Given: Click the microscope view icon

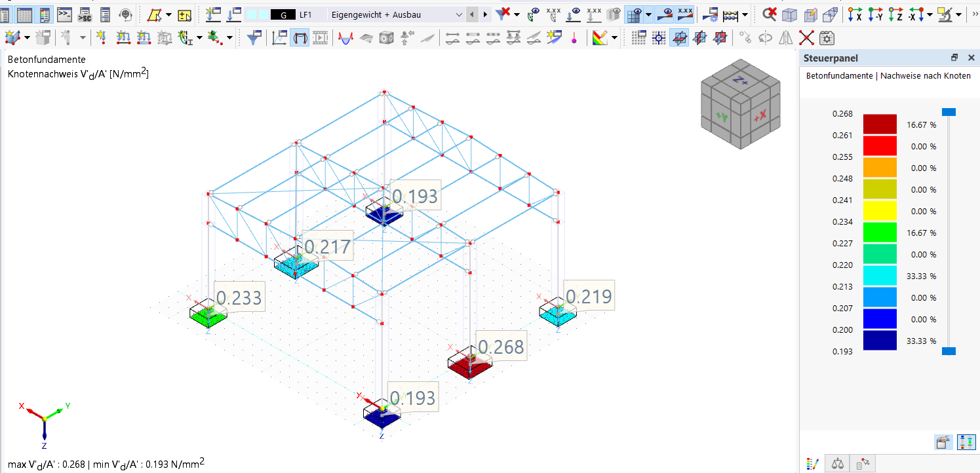Looking at the screenshot, I should pos(945,14).
